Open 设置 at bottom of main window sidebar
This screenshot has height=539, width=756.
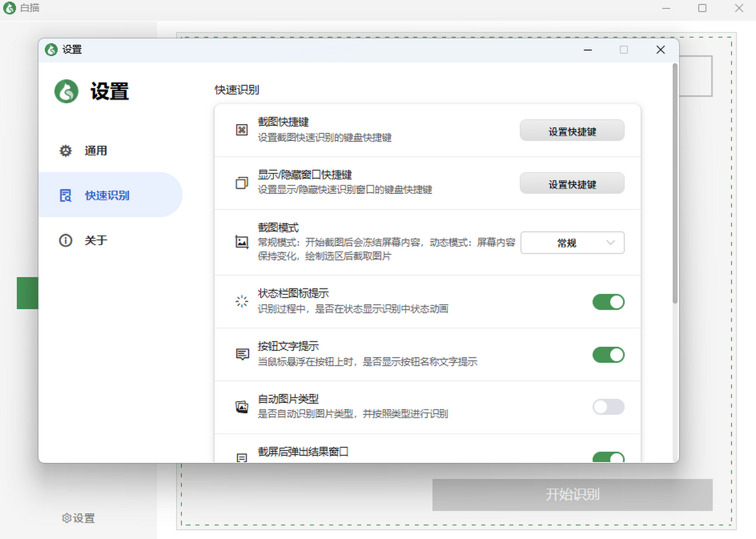(x=79, y=518)
